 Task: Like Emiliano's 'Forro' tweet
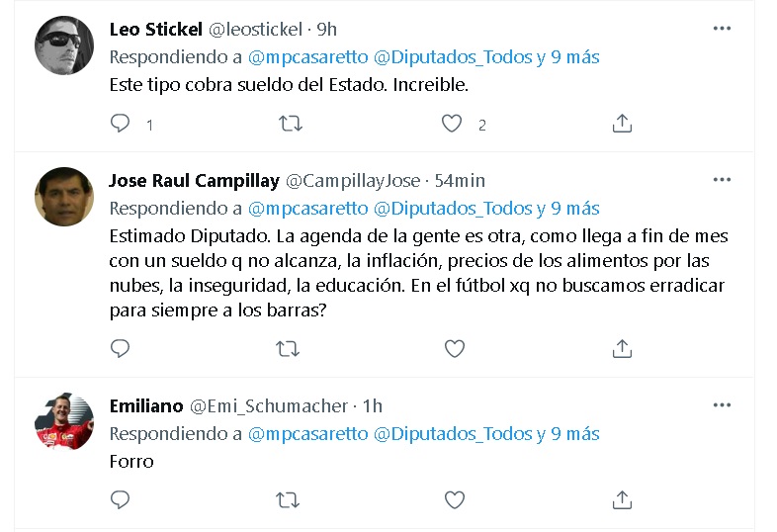(454, 499)
